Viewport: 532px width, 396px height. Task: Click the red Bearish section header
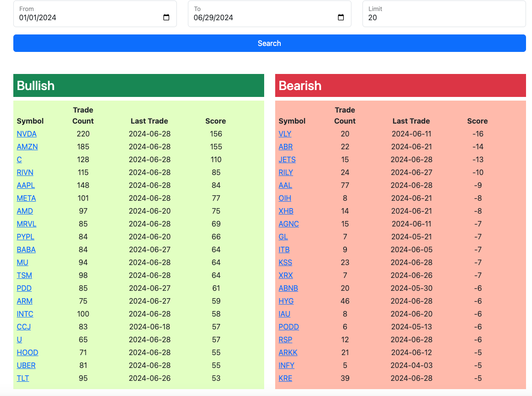click(400, 85)
